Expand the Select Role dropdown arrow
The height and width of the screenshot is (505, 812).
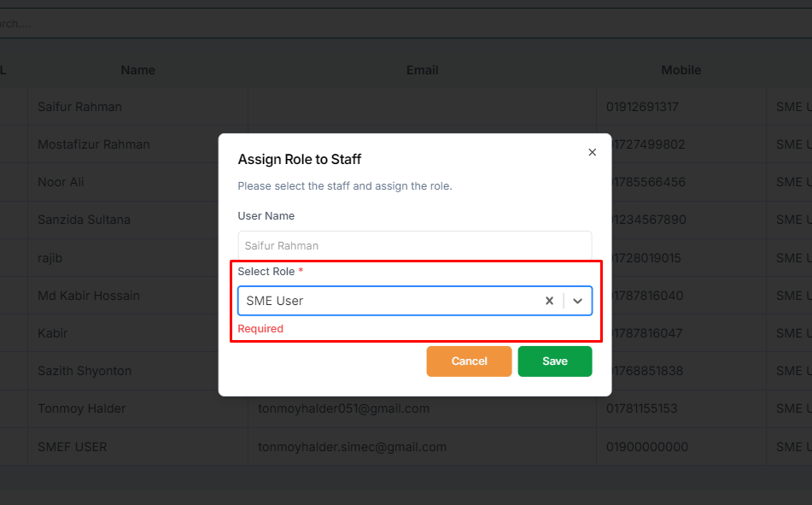coord(577,301)
